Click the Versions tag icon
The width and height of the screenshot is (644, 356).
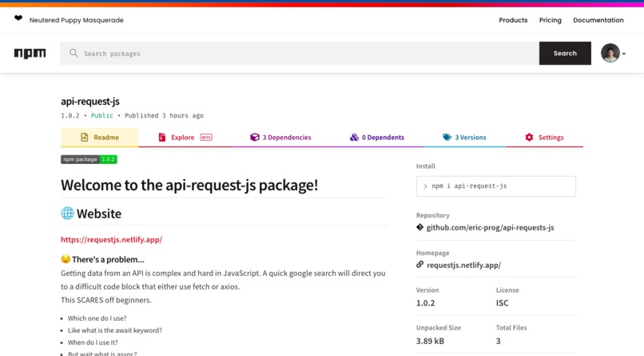pos(447,138)
